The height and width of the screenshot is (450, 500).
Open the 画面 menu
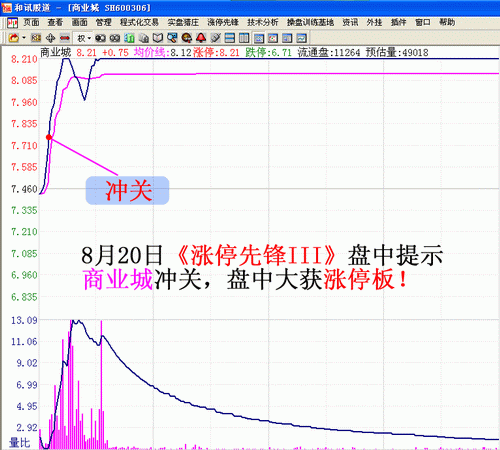[x=79, y=22]
